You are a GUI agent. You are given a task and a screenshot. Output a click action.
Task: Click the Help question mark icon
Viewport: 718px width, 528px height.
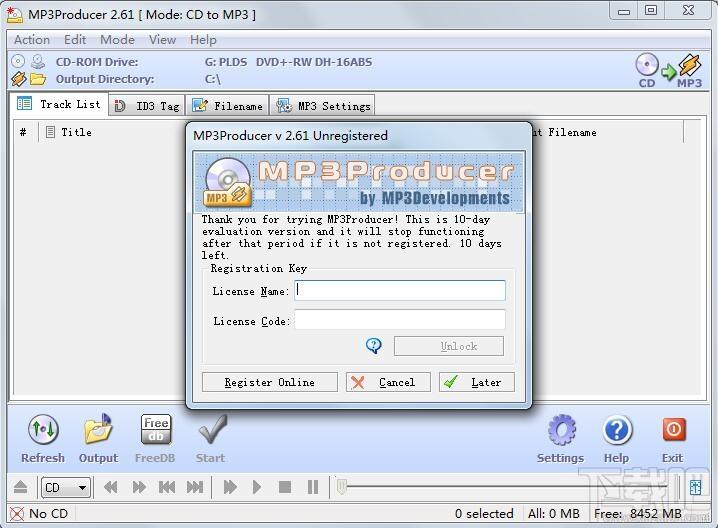point(617,429)
